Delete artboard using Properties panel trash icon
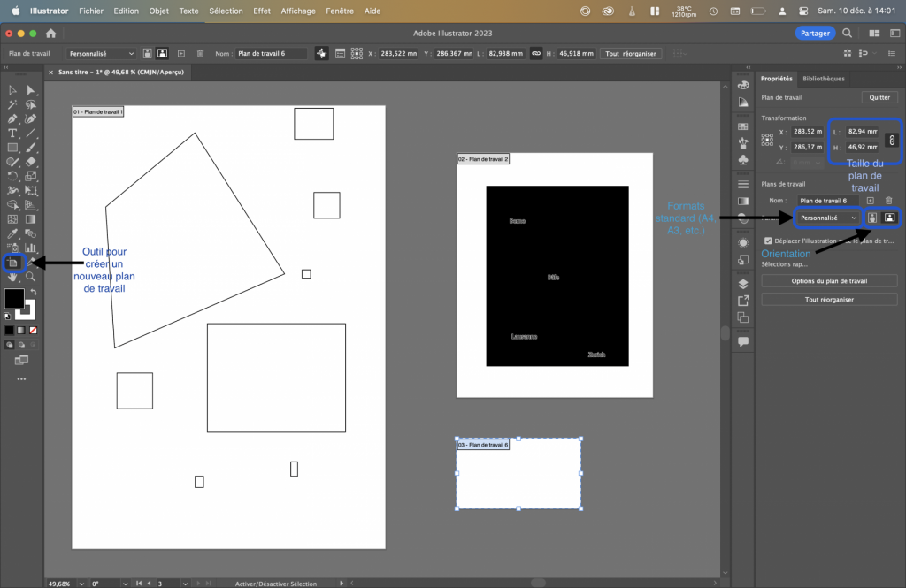906x588 pixels. 889,201
